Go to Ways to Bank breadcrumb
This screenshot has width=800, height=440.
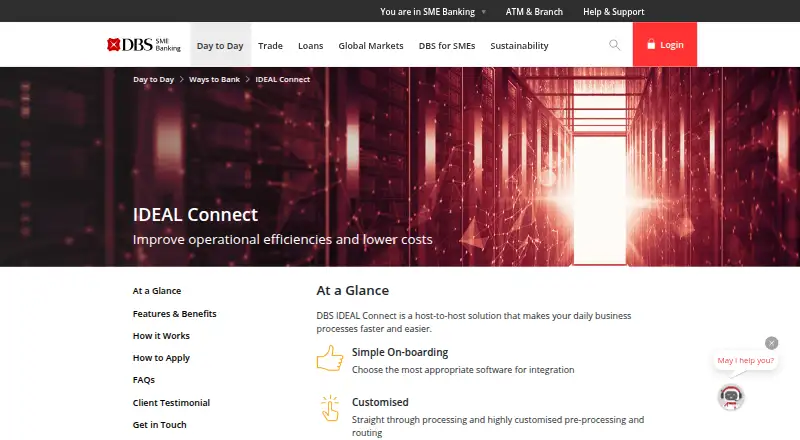point(214,80)
